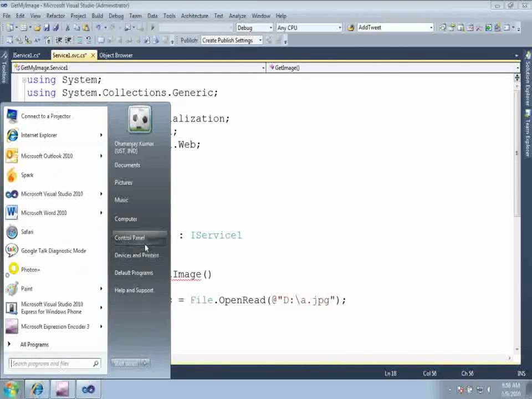Open the Architecture menu
Screen dimensions: 532x399
pyautogui.click(x=195, y=16)
